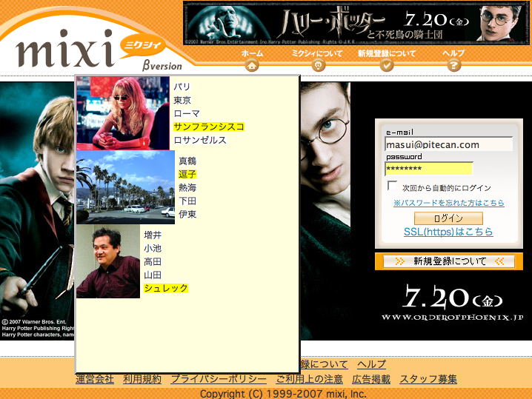Click the e-mail input field

[448, 144]
